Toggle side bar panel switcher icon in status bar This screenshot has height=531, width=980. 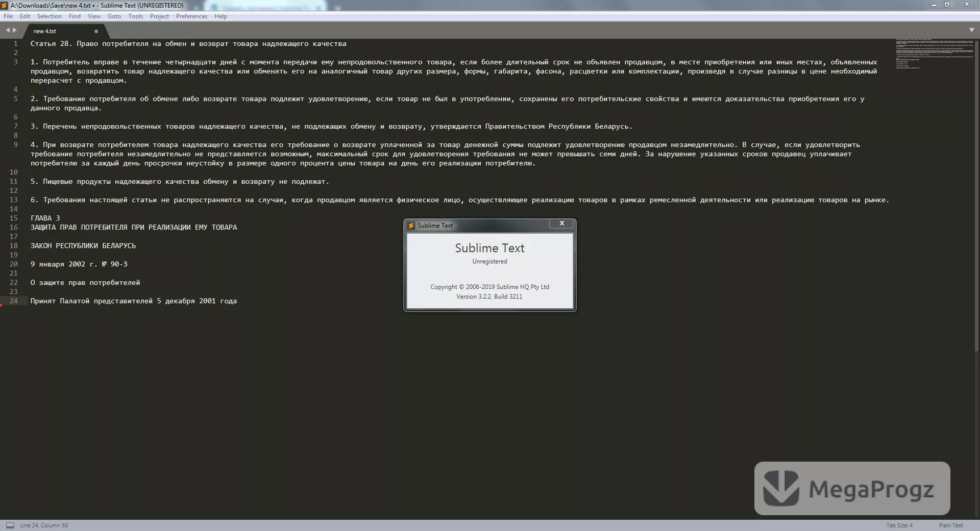[x=10, y=525]
